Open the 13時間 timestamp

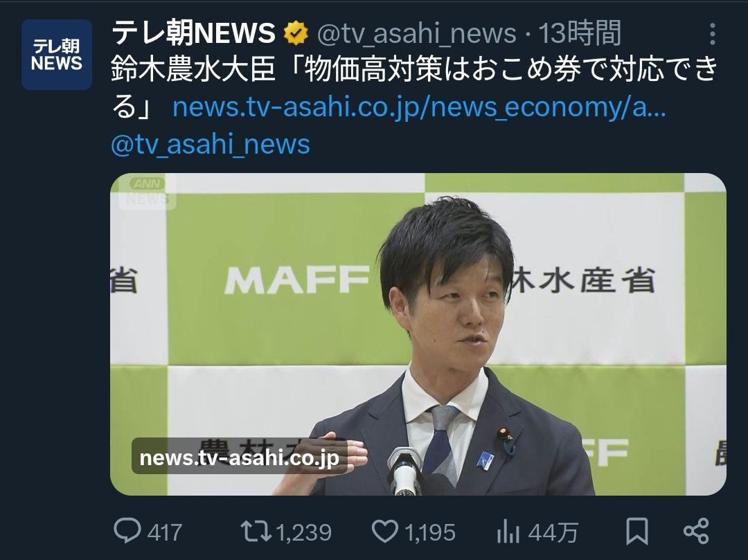pyautogui.click(x=580, y=33)
